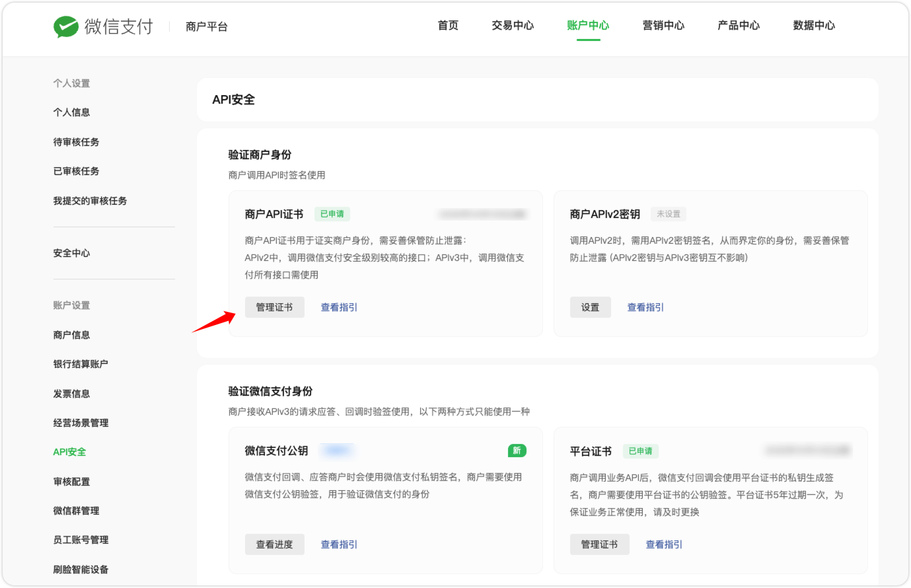Image resolution: width=911 pixels, height=588 pixels.
Task: Open 查看指引 link for APIv2密钥
Action: coord(645,307)
